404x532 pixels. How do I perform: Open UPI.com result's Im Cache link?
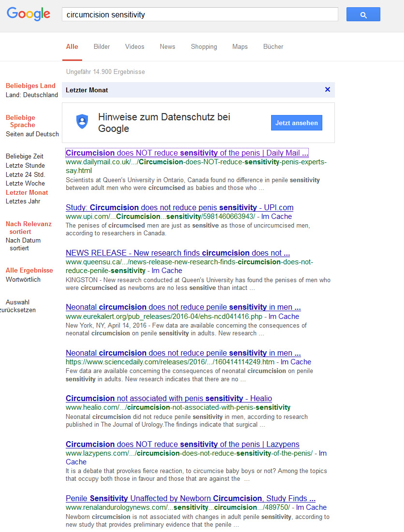276,216
